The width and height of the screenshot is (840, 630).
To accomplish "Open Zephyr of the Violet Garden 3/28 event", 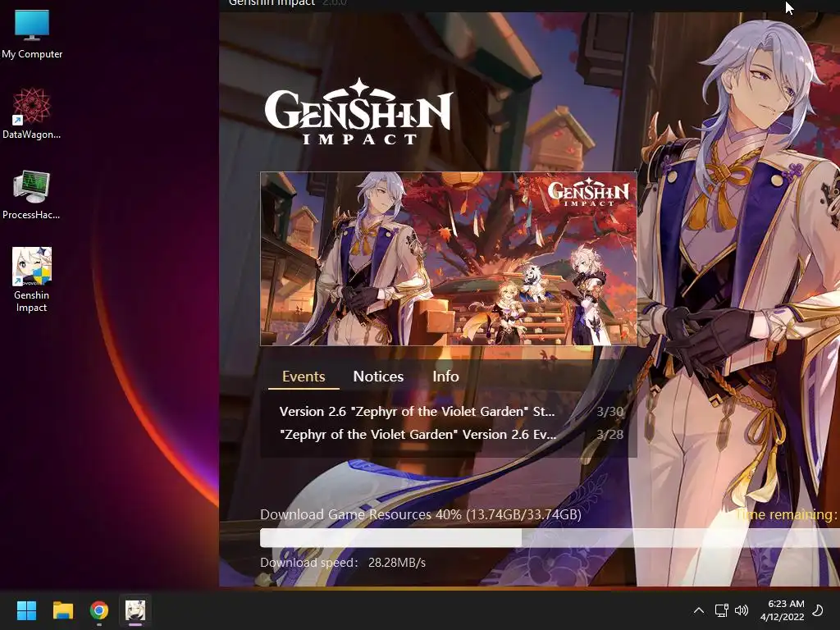I will click(451, 435).
